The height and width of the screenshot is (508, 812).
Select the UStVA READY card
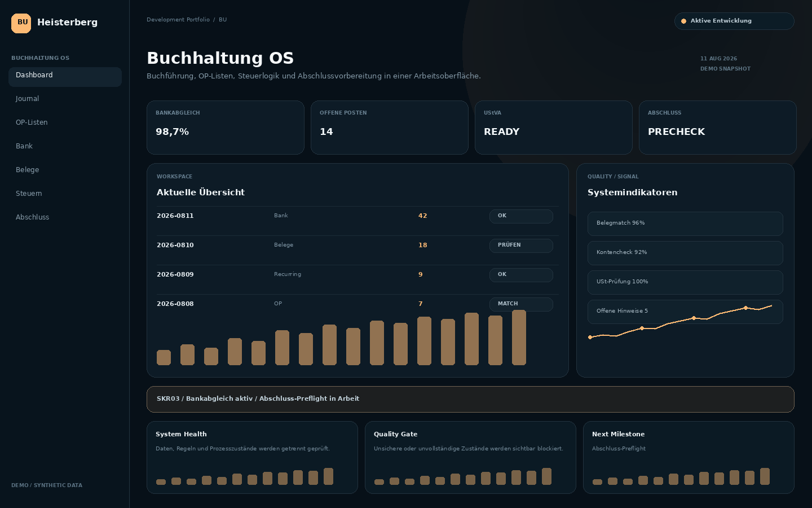(x=554, y=128)
